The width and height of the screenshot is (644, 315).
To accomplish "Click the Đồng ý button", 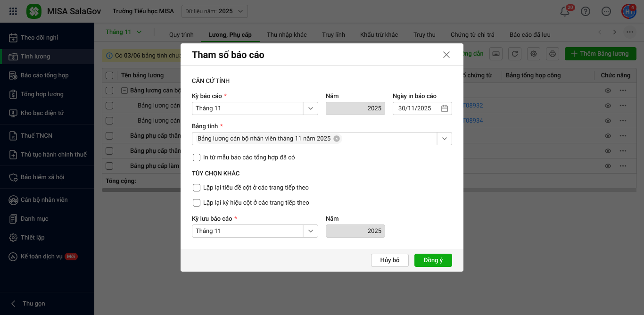I will point(433,260).
